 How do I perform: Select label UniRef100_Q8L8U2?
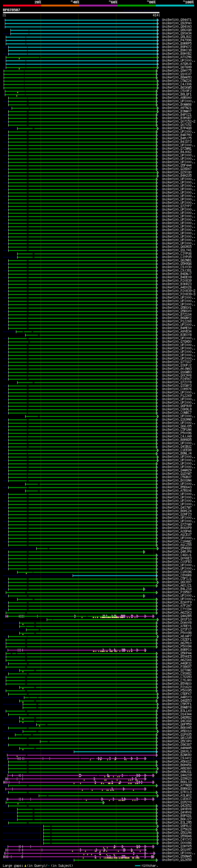[x=176, y=37]
